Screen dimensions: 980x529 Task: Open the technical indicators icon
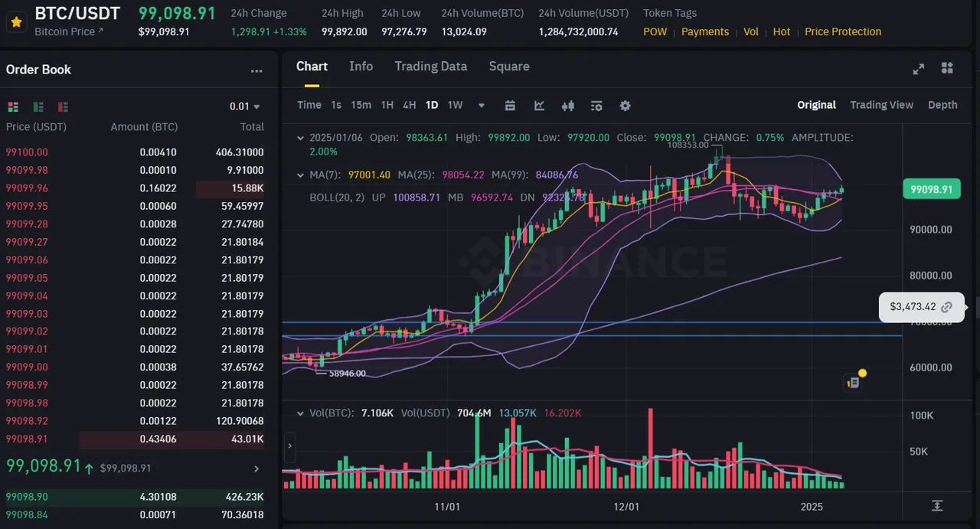539,106
